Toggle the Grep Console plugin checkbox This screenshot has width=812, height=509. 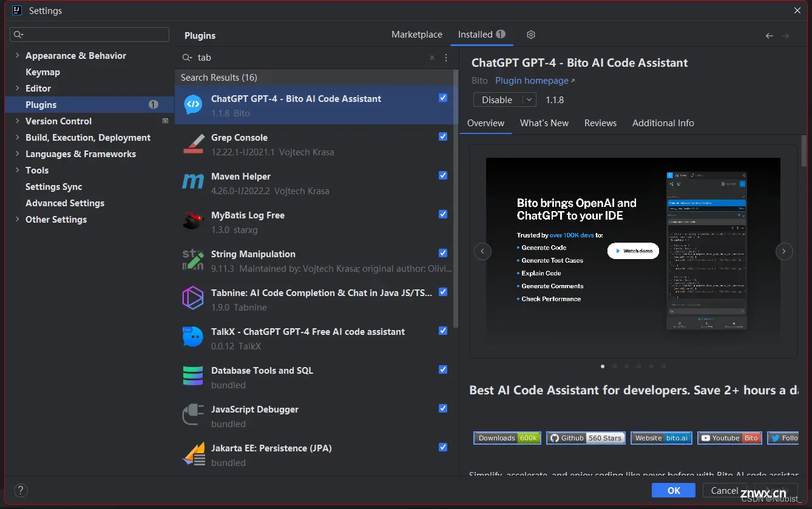click(x=443, y=137)
